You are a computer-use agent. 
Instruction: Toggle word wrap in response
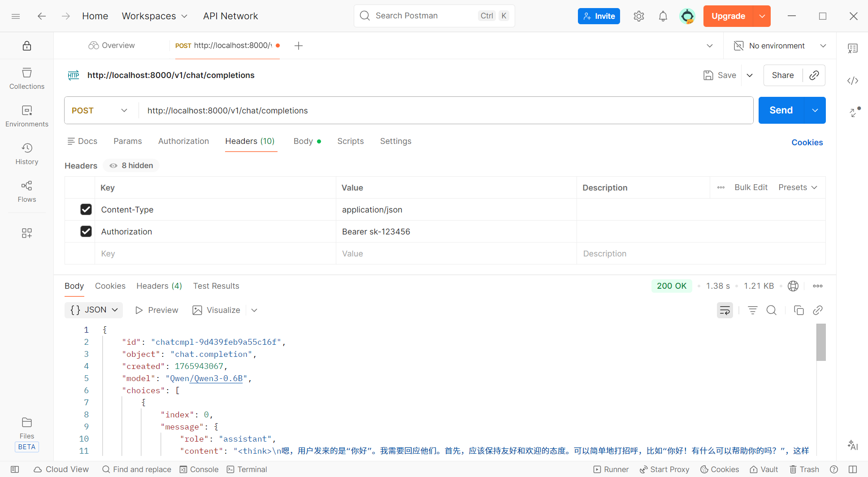[x=725, y=310]
